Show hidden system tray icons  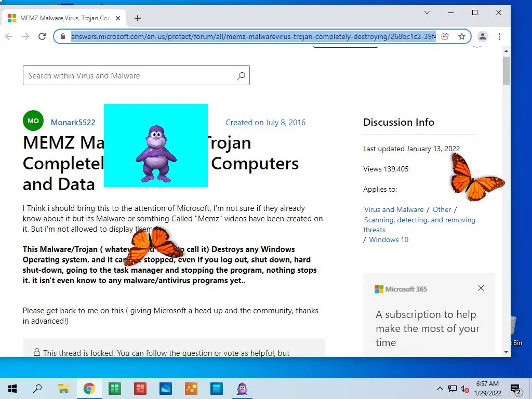point(440,389)
